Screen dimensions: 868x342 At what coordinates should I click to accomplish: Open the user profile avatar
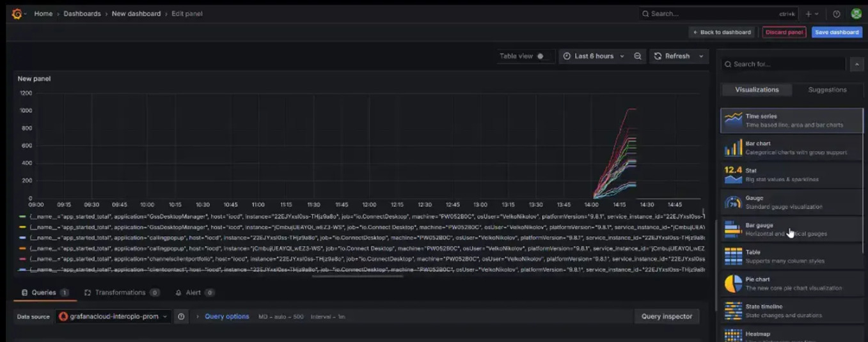click(x=856, y=13)
